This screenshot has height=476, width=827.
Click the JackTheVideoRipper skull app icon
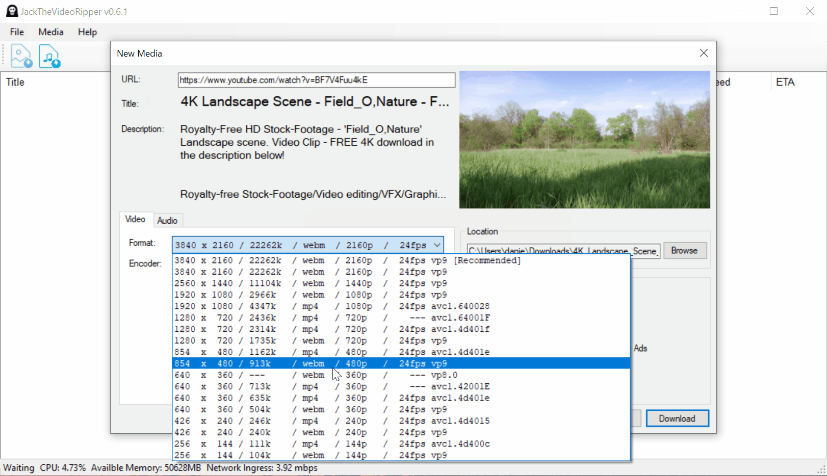[x=12, y=11]
